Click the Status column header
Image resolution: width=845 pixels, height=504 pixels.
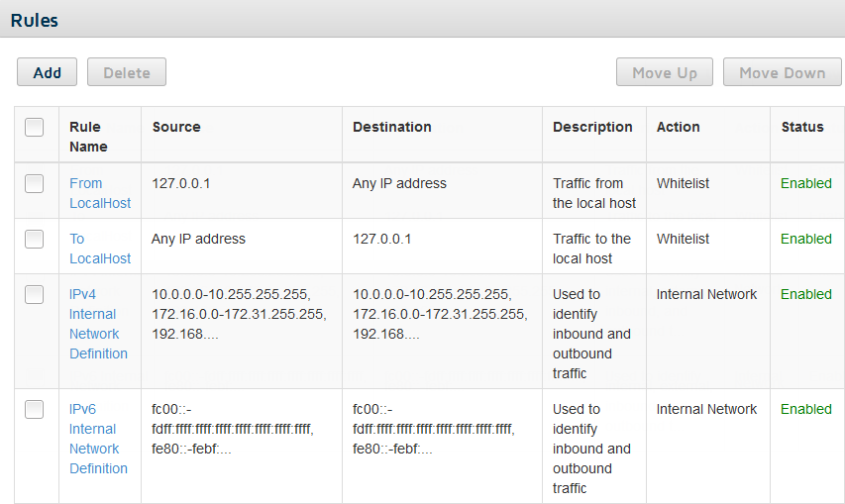[x=802, y=127]
